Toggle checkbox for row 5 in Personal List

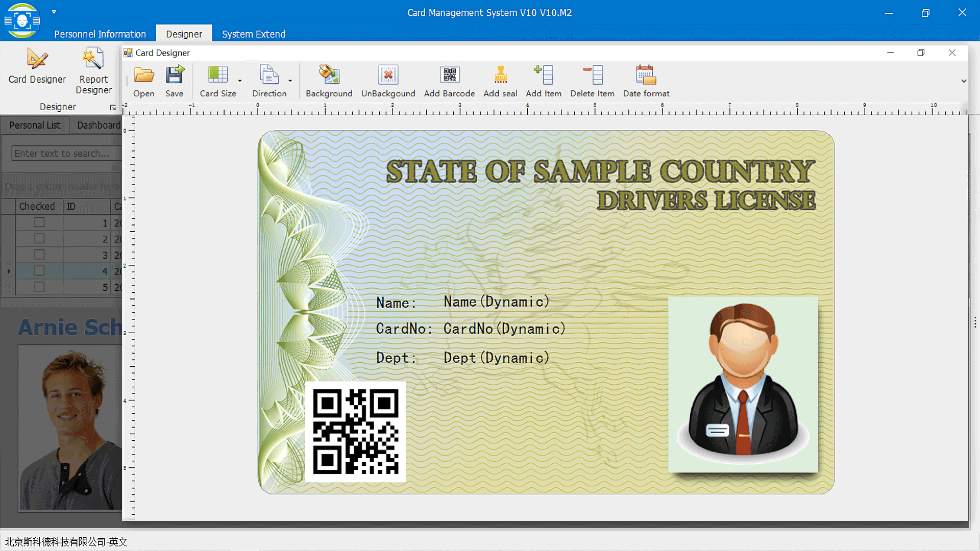coord(38,287)
